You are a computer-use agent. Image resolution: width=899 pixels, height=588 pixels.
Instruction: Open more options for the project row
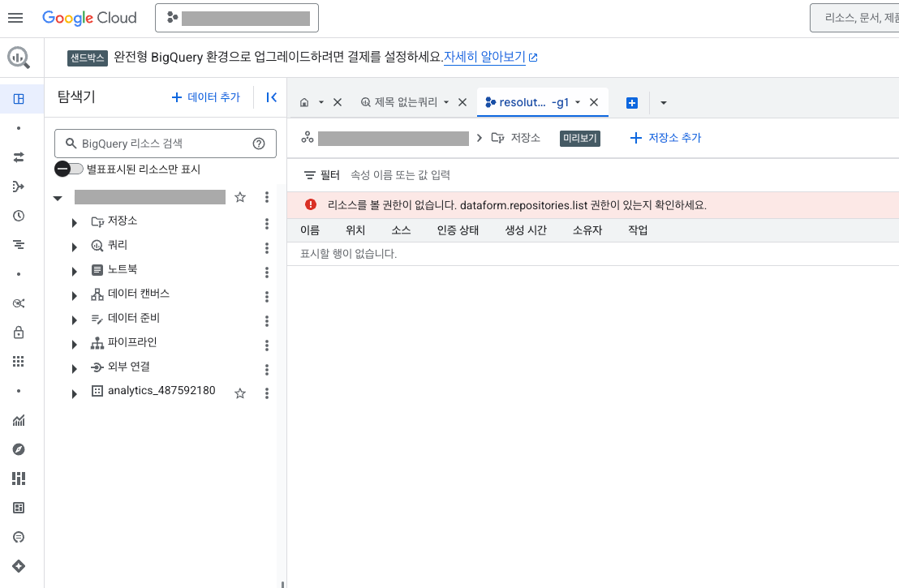pos(267,197)
